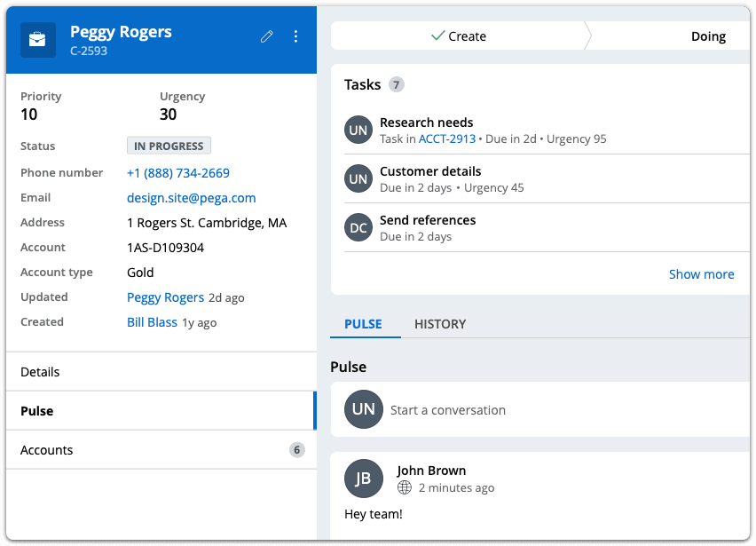Click the DC avatar beside Send references
The height and width of the screenshot is (546, 756).
coord(358,227)
